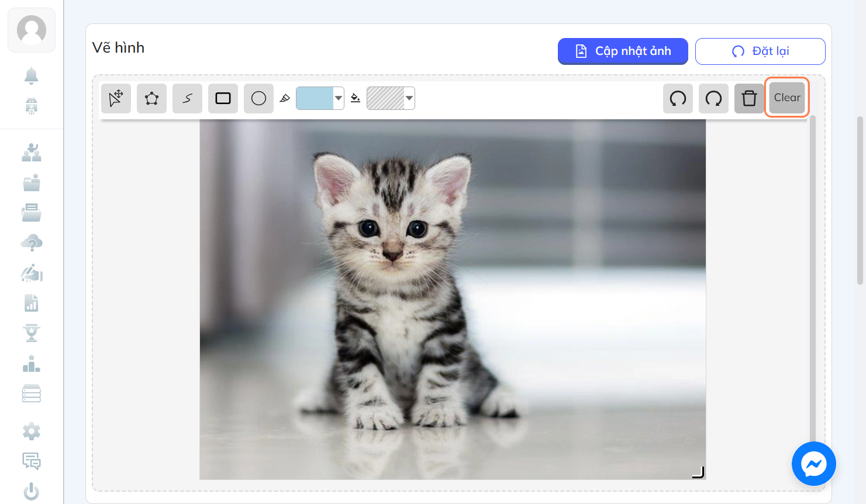866x504 pixels.
Task: Delete selected shape with trash icon
Action: pyautogui.click(x=749, y=98)
